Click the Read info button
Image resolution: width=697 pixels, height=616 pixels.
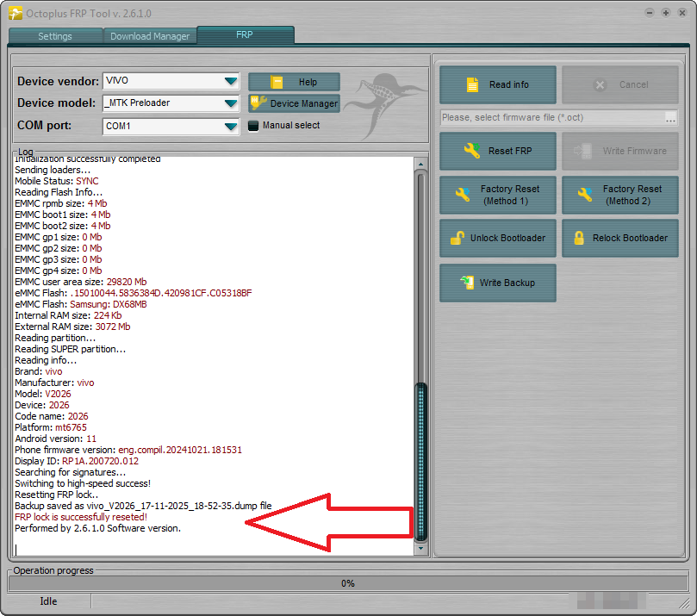498,84
